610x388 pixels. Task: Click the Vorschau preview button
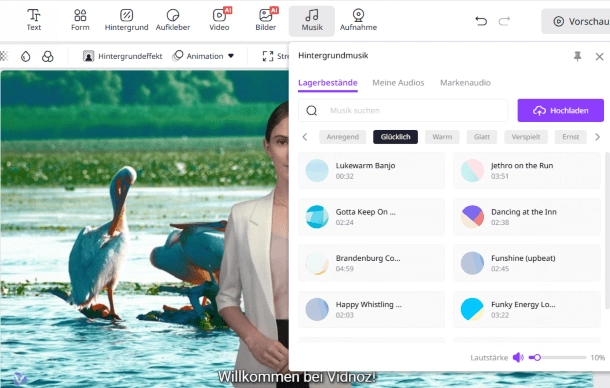point(576,21)
